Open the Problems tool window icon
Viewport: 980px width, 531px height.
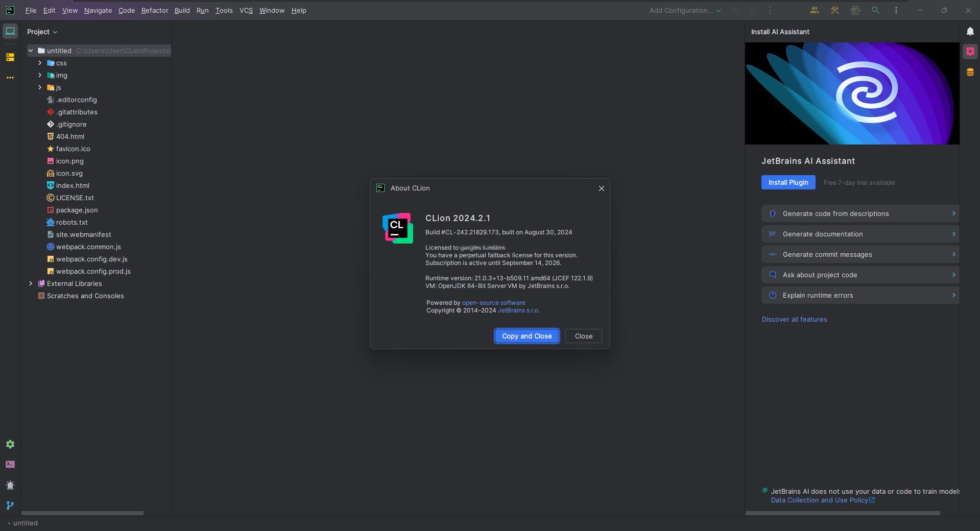click(10, 485)
